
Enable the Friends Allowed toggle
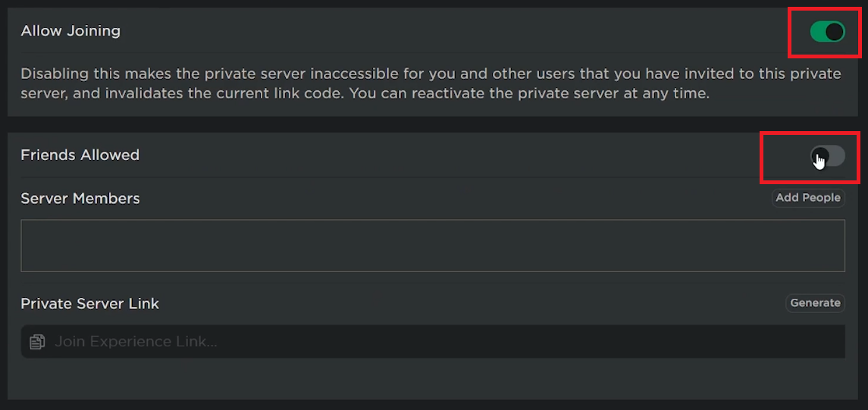827,157
